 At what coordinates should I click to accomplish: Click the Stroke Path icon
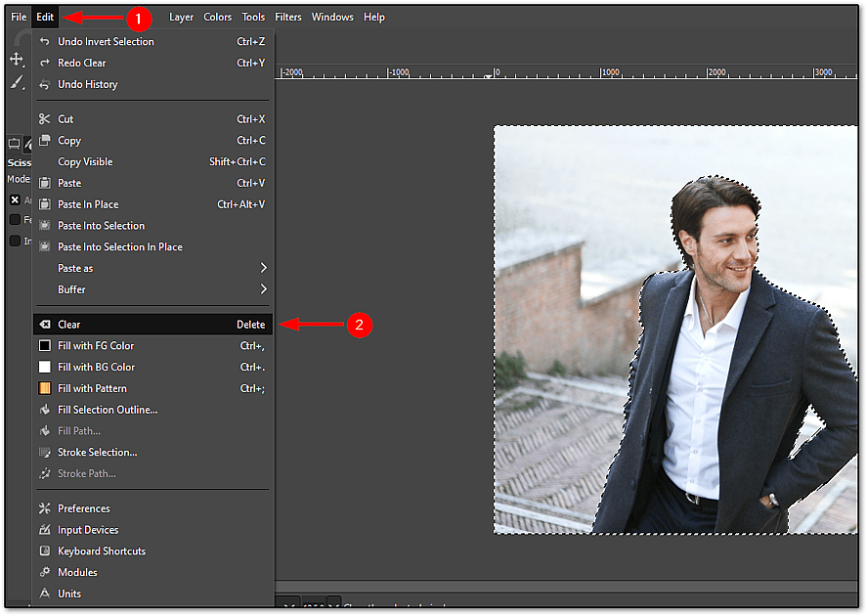click(x=45, y=474)
